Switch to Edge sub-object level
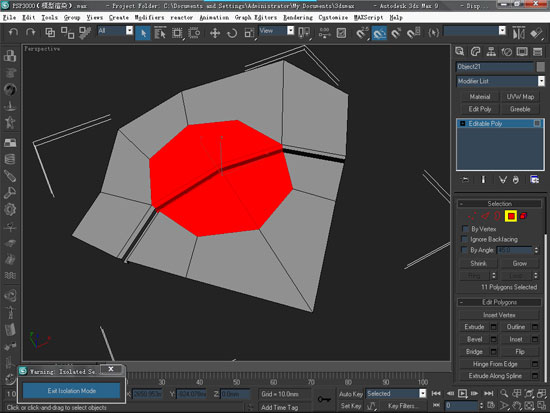Image resolution: width=550 pixels, height=413 pixels. point(485,216)
